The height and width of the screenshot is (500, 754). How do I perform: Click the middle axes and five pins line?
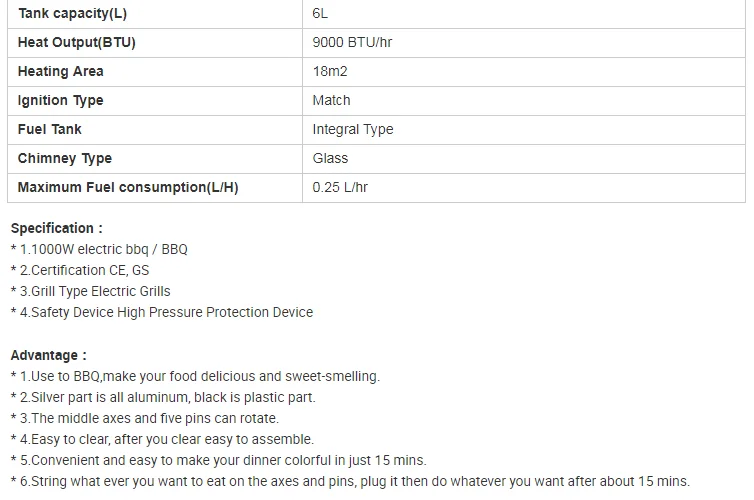[x=145, y=418]
